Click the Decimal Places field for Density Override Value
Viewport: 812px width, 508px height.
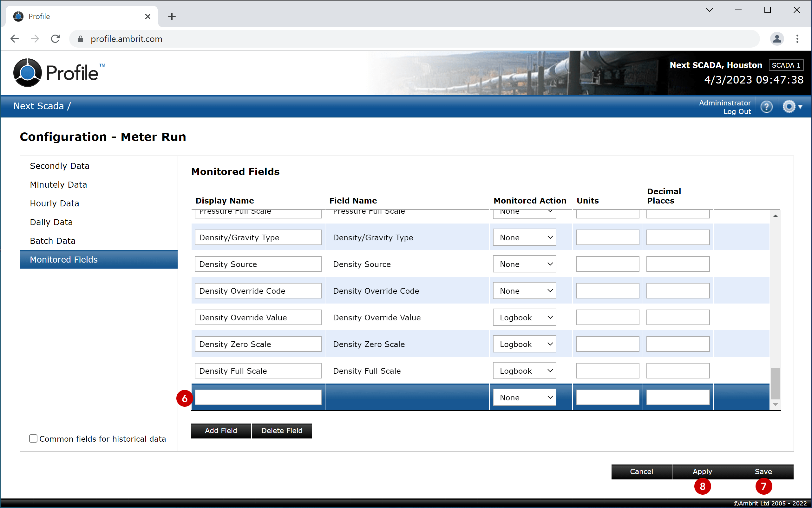pyautogui.click(x=678, y=317)
